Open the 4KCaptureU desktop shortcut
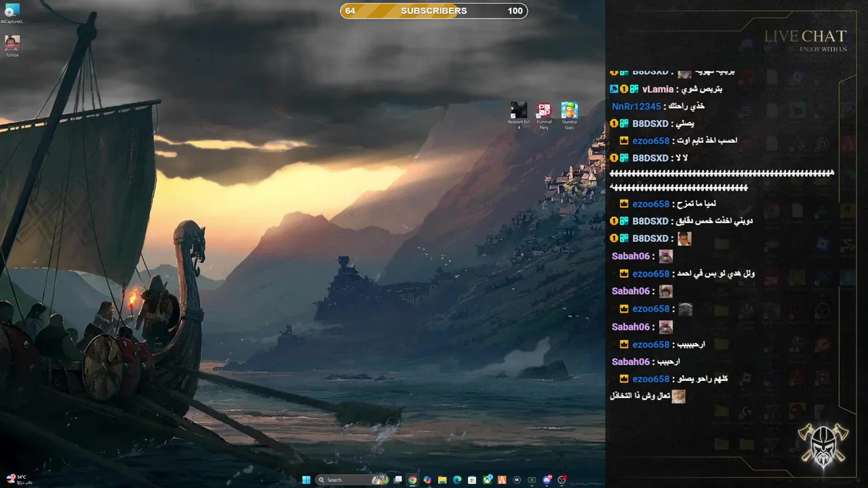 click(12, 14)
